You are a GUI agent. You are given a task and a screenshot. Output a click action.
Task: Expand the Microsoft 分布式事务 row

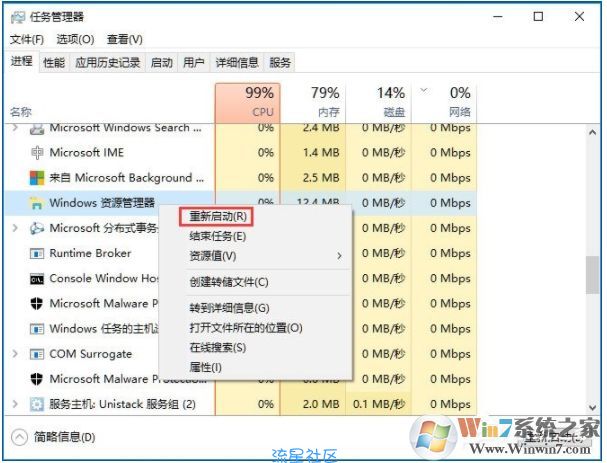tap(15, 228)
